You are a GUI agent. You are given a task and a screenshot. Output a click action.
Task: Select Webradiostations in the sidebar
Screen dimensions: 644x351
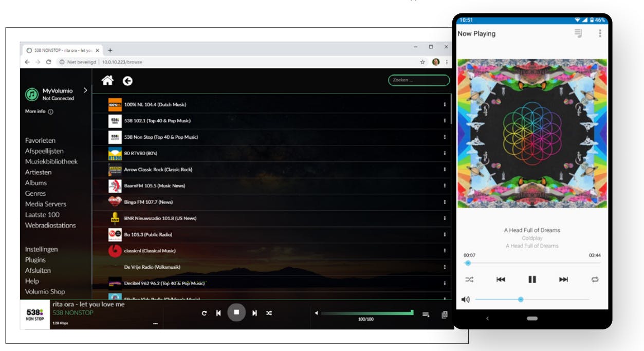[50, 225]
